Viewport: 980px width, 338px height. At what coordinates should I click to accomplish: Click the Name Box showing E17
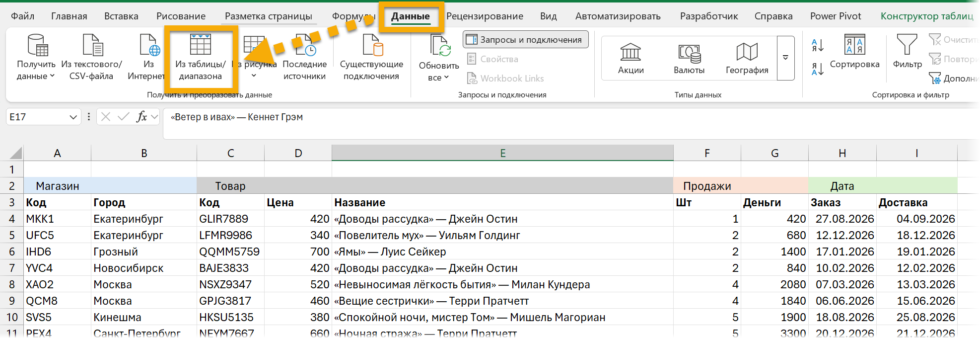[x=37, y=117]
